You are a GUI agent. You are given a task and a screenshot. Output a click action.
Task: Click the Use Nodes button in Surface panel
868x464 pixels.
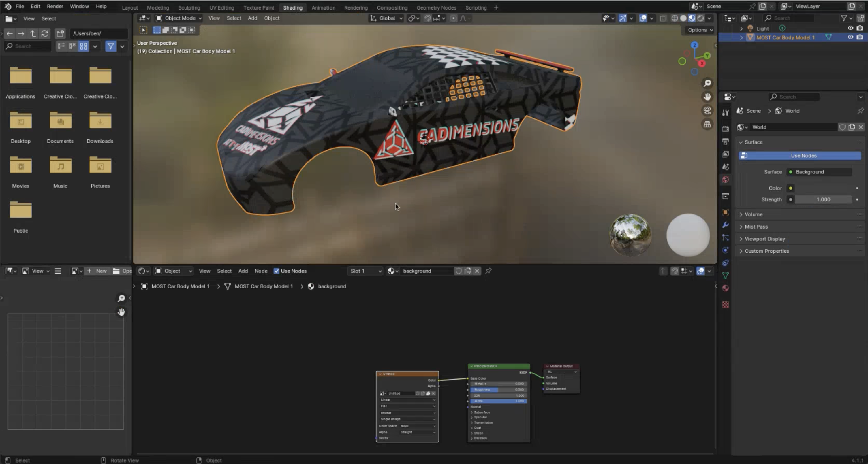800,156
